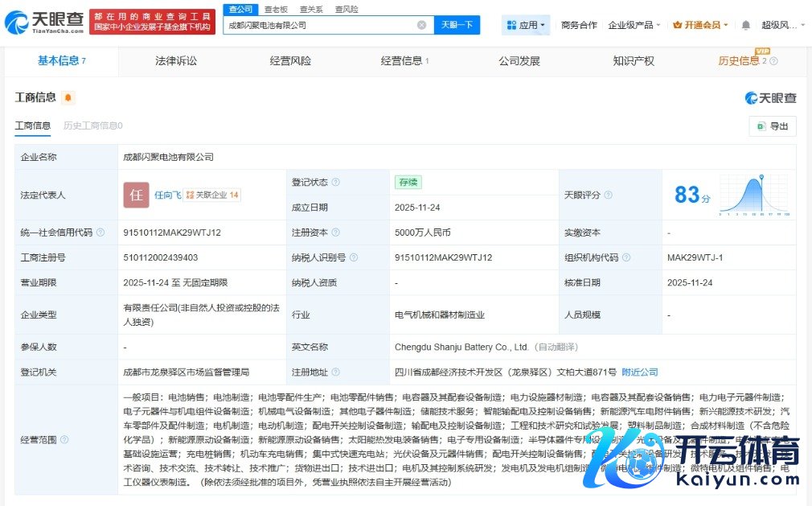Open the 开通会员 membership dropdown

click(700, 25)
